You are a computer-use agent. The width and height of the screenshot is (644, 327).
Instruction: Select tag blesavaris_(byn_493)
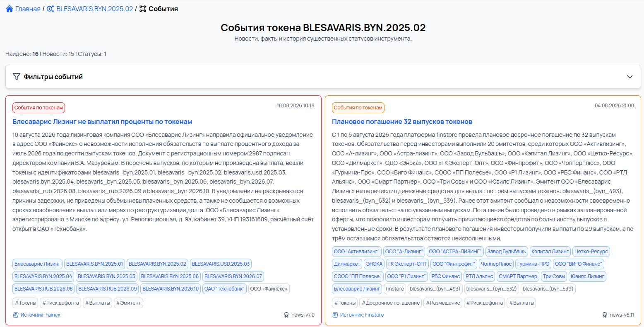435,289
